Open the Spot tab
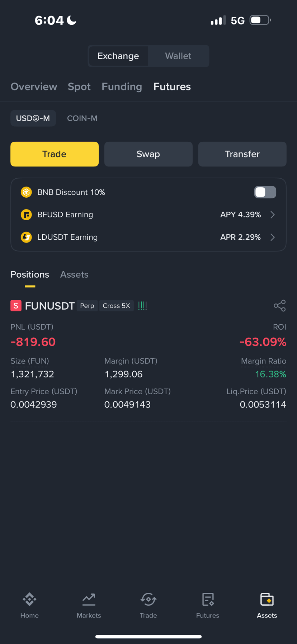The image size is (297, 644). [79, 86]
